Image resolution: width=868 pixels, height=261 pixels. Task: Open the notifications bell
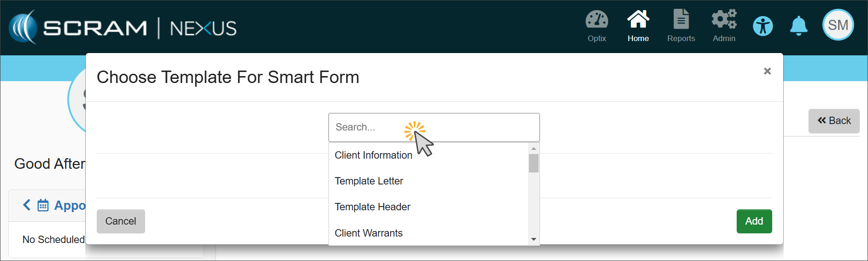coord(798,26)
